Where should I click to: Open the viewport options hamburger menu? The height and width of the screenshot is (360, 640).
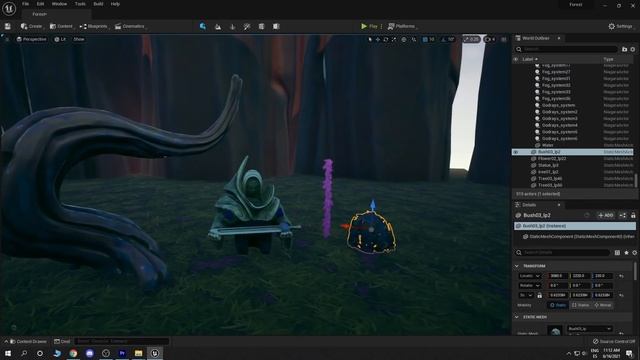[7, 39]
